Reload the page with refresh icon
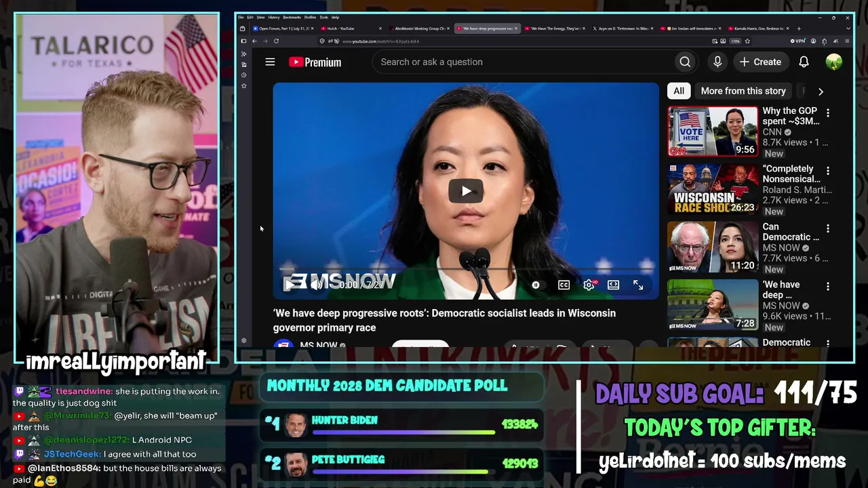This screenshot has height=488, width=868. [276, 41]
